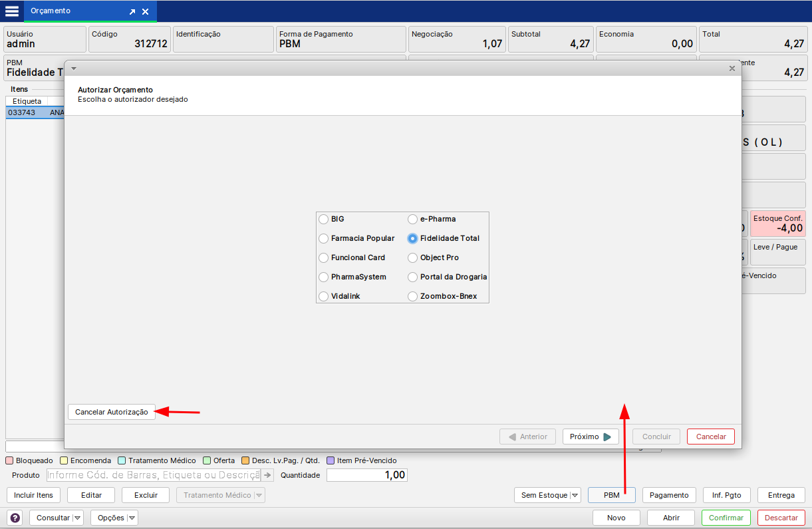Image resolution: width=812 pixels, height=529 pixels.
Task: Select the Funcional Card option
Action: click(324, 258)
